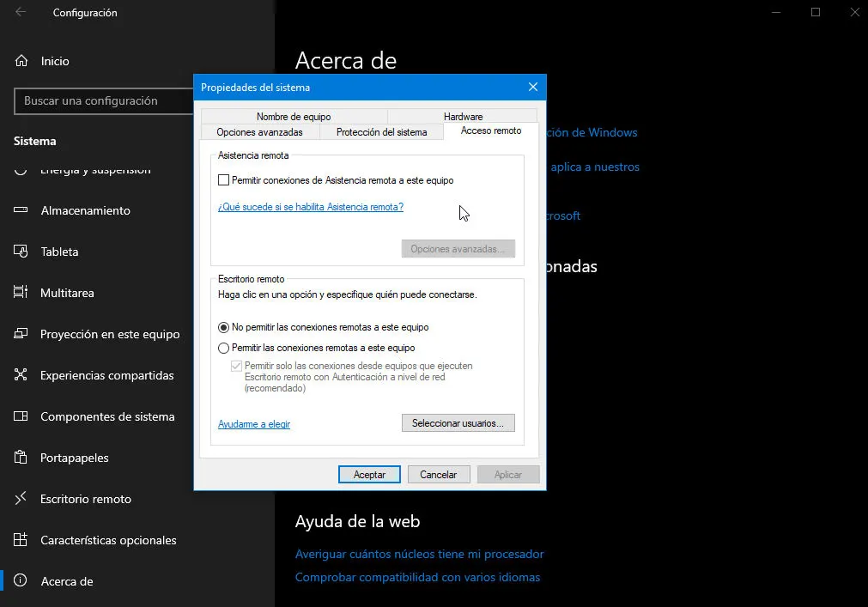This screenshot has height=607, width=868.
Task: Select Permitir las conexiones remotas a este equipo
Action: (x=223, y=348)
